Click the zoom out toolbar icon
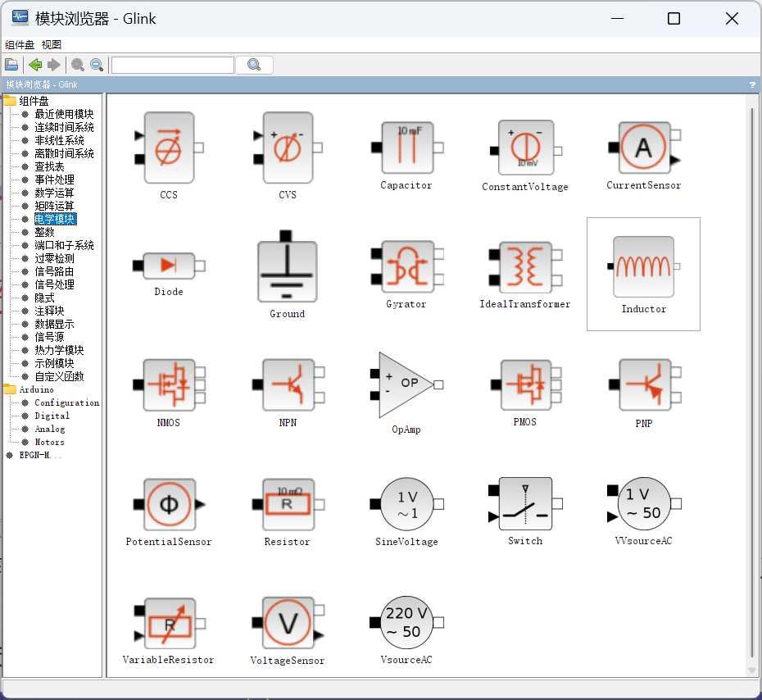Image resolution: width=762 pixels, height=700 pixels. pyautogui.click(x=97, y=64)
